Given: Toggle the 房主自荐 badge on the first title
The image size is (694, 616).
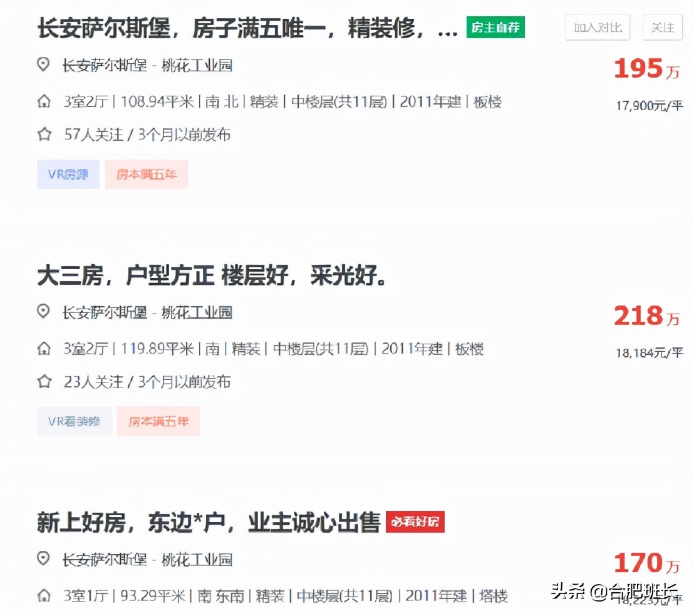Looking at the screenshot, I should click(495, 28).
